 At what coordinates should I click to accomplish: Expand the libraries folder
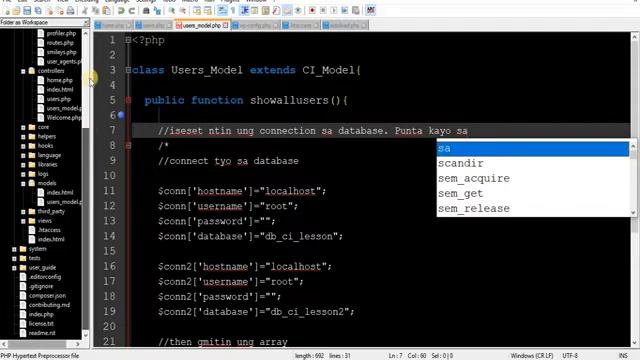[23, 165]
